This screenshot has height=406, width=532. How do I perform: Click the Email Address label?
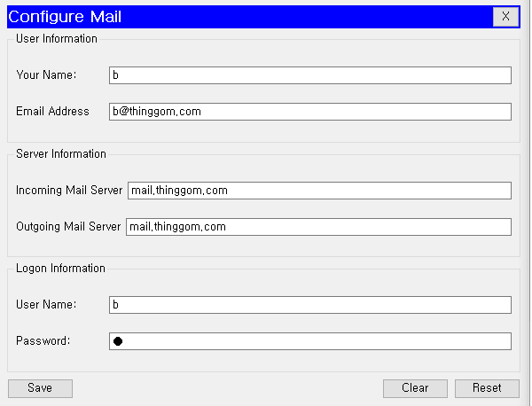52,112
